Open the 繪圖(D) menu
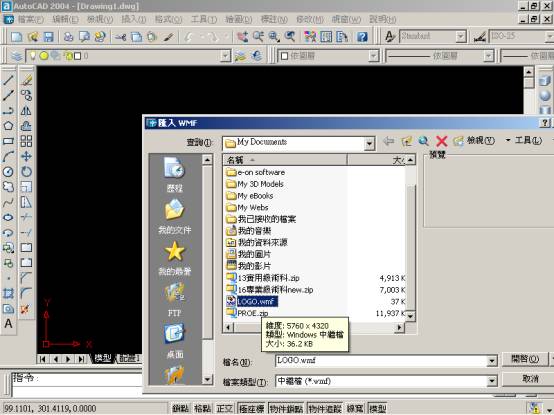Screen dimensions: 554x415 (x=239, y=19)
